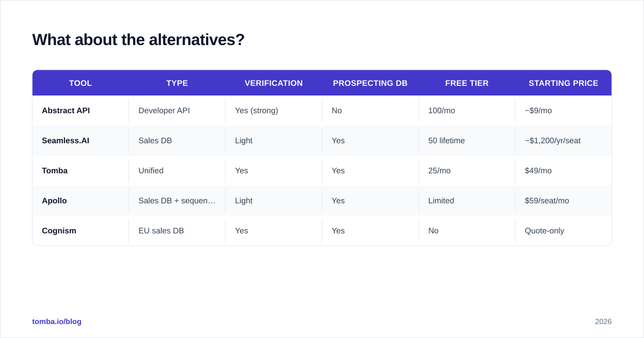Click Prospecting DB 'No' in Abstract API row
Screen dimensions: 644x338
(370, 111)
